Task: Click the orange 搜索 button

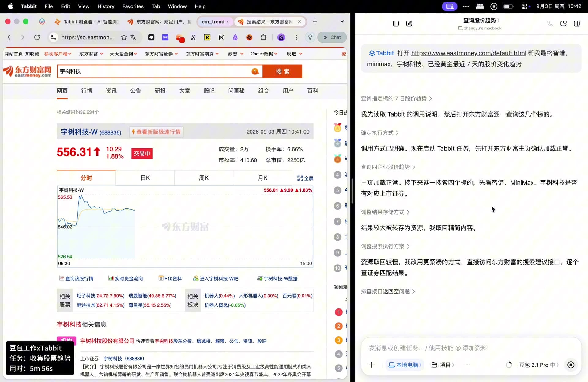Action: click(282, 71)
